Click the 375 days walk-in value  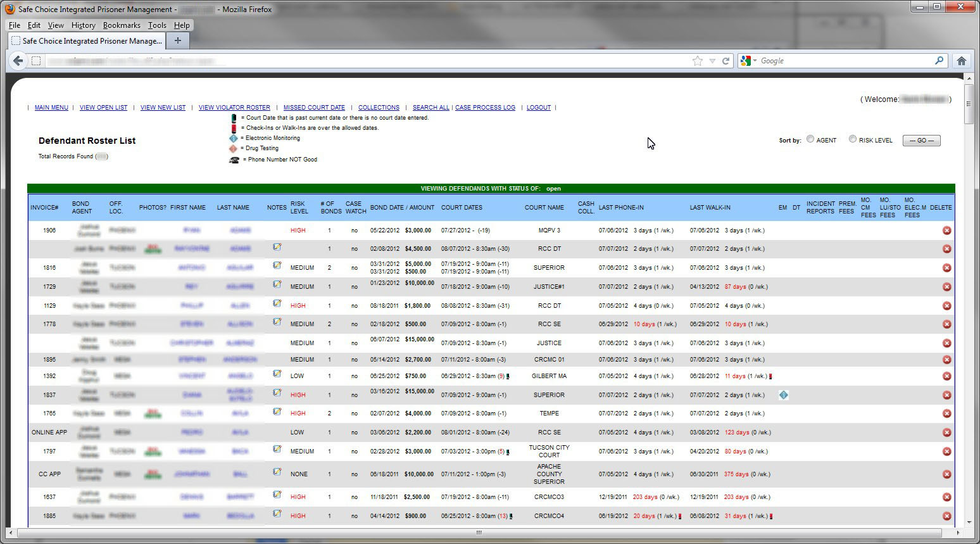736,474
